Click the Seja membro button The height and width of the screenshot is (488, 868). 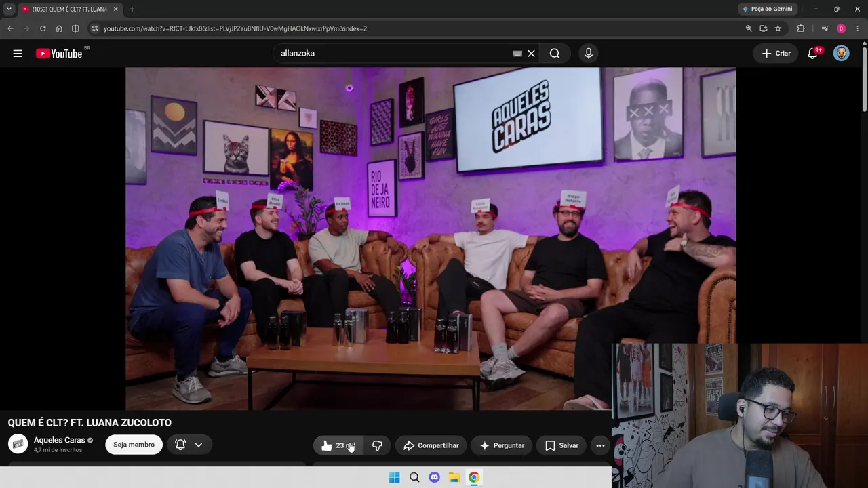point(134,445)
